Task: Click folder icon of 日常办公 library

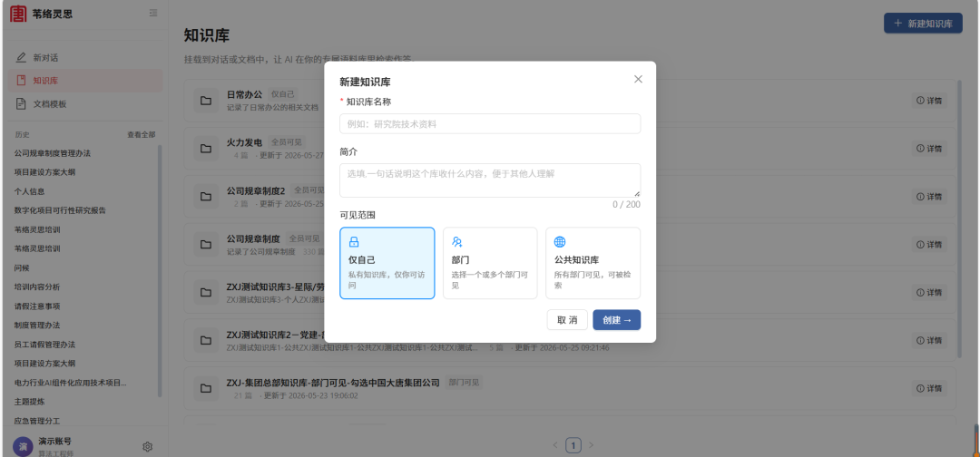Action: tap(206, 101)
